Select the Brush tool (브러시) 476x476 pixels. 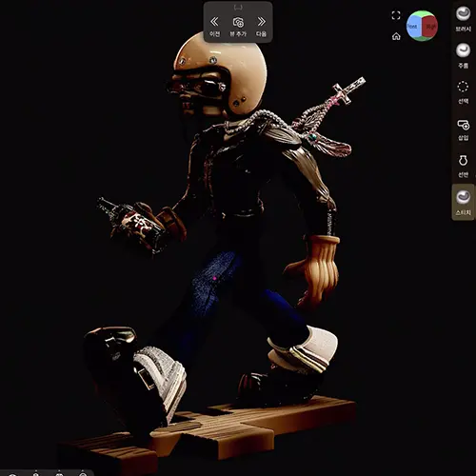463,18
